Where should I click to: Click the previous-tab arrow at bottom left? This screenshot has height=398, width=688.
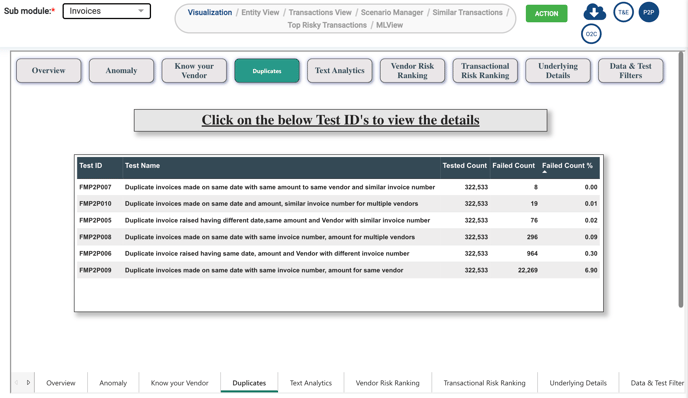17,383
